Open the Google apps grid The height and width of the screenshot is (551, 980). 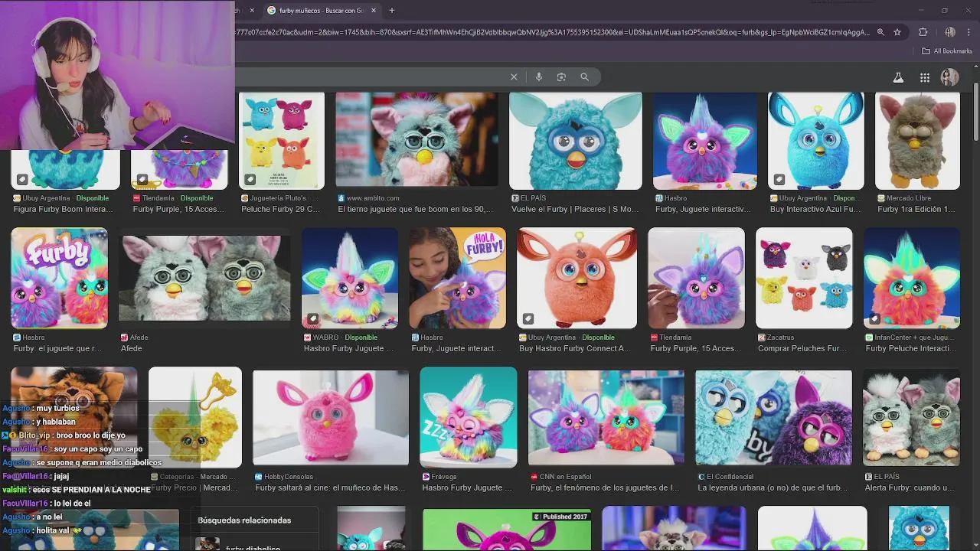click(925, 77)
